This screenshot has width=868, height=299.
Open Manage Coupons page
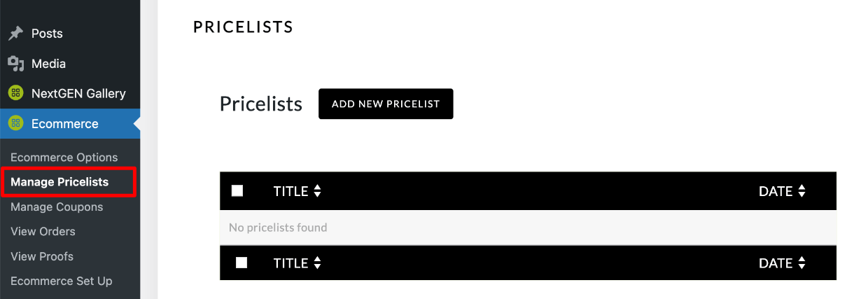[57, 207]
